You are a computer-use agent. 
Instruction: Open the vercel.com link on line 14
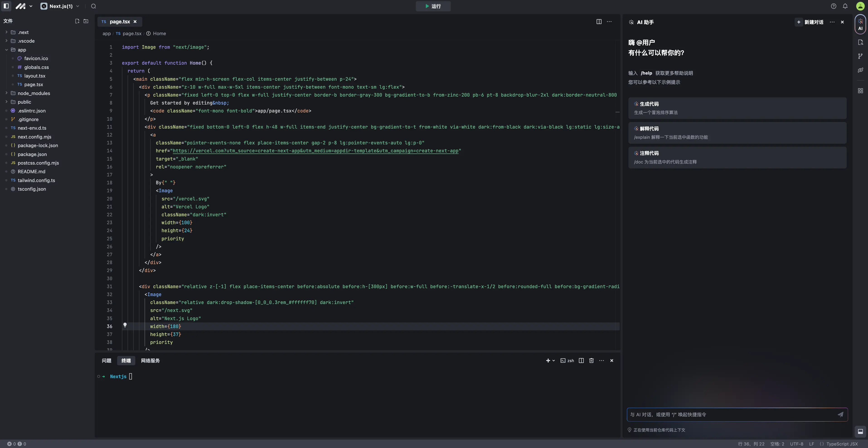[315, 151]
